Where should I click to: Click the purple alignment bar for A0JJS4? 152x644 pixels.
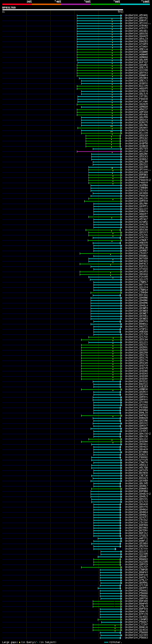pyautogui.click(x=99, y=151)
